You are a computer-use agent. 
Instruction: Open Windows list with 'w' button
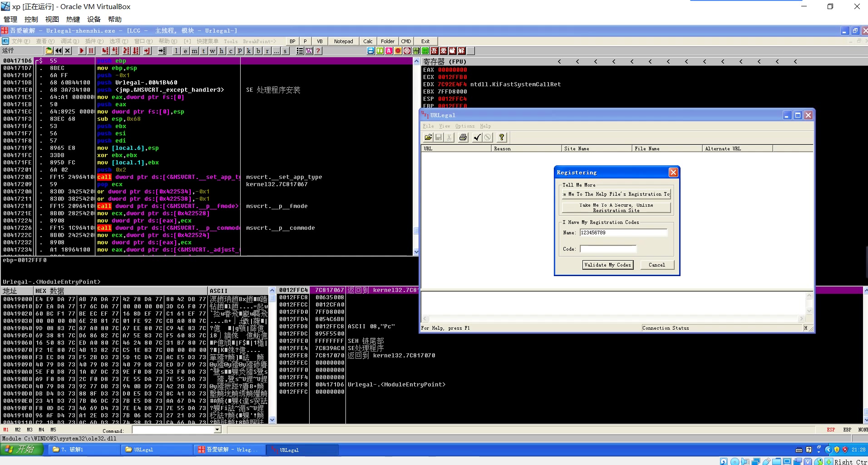pyautogui.click(x=213, y=51)
